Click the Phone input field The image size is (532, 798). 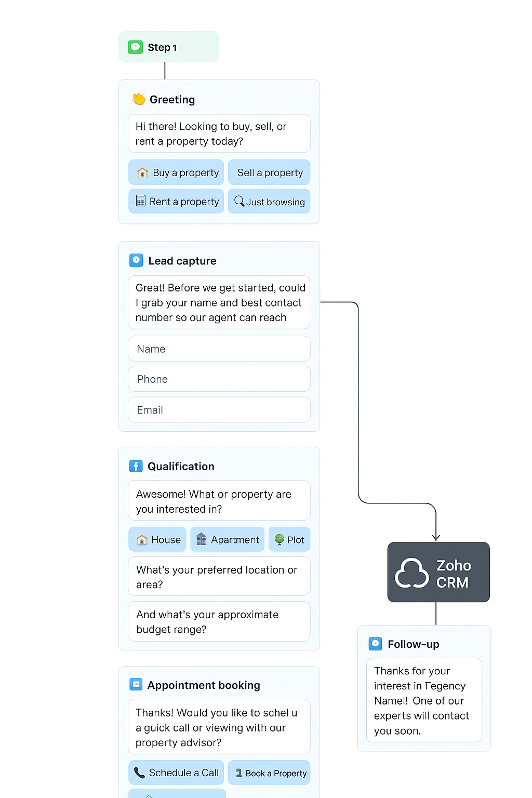pos(219,379)
